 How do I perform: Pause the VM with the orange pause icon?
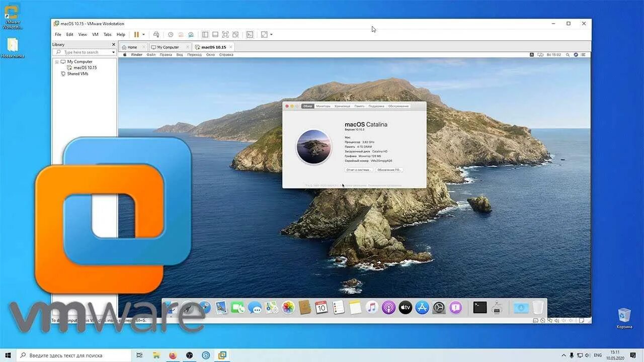136,35
